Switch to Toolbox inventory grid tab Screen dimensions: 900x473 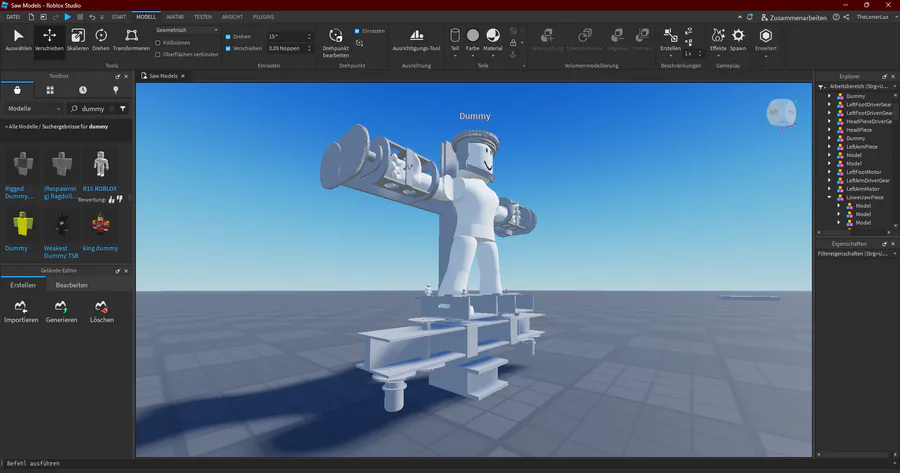click(50, 90)
